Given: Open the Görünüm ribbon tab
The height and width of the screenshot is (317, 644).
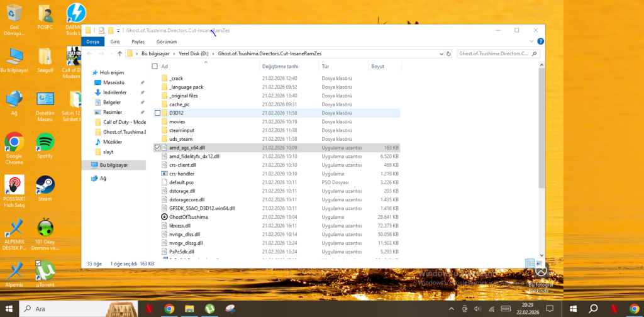Looking at the screenshot, I should pyautogui.click(x=167, y=42).
